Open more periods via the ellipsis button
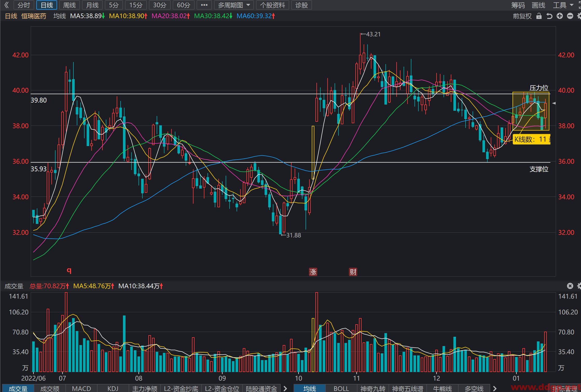The height and width of the screenshot is (392, 581). (x=204, y=5)
